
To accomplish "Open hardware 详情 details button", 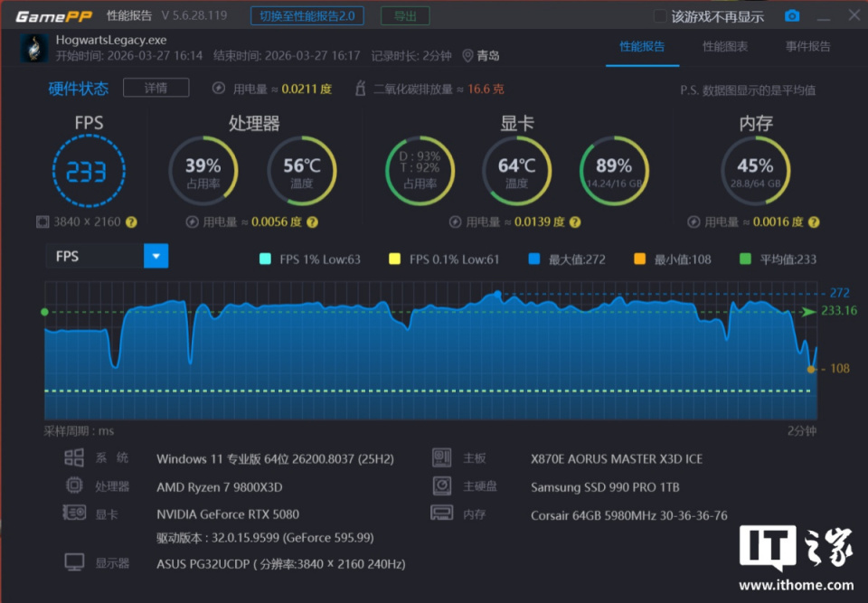I will click(156, 88).
